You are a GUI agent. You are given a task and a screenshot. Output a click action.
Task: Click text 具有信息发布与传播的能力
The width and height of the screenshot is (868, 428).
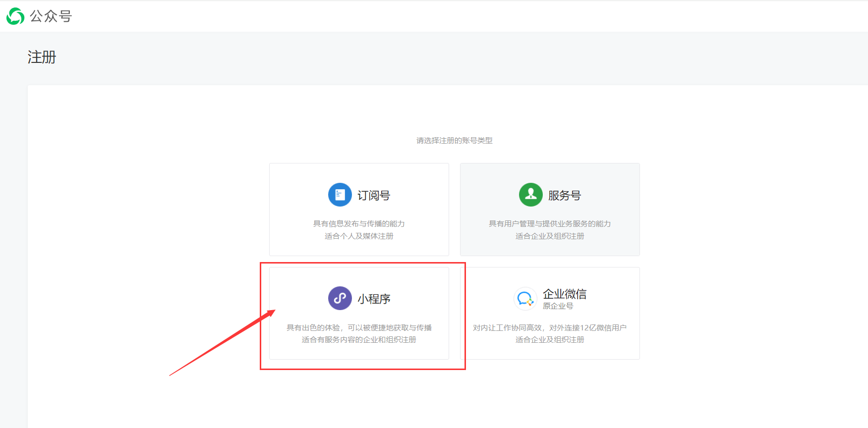(359, 224)
